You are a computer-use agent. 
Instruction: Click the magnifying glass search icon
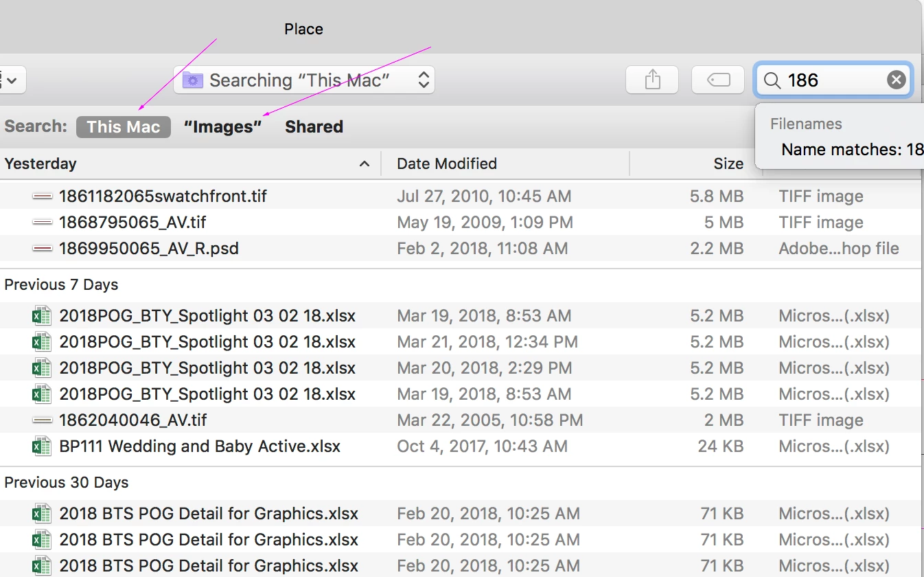coord(772,80)
